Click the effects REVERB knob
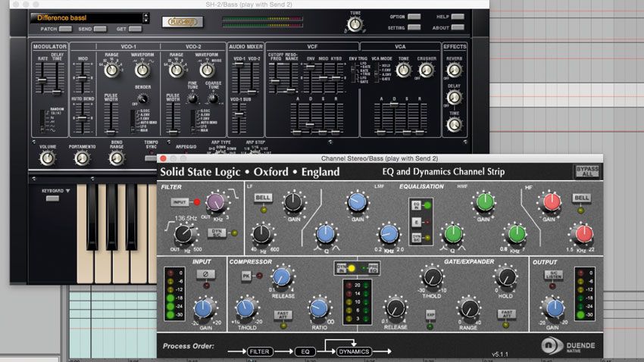Screen dimensions: 644x362 click(x=455, y=70)
